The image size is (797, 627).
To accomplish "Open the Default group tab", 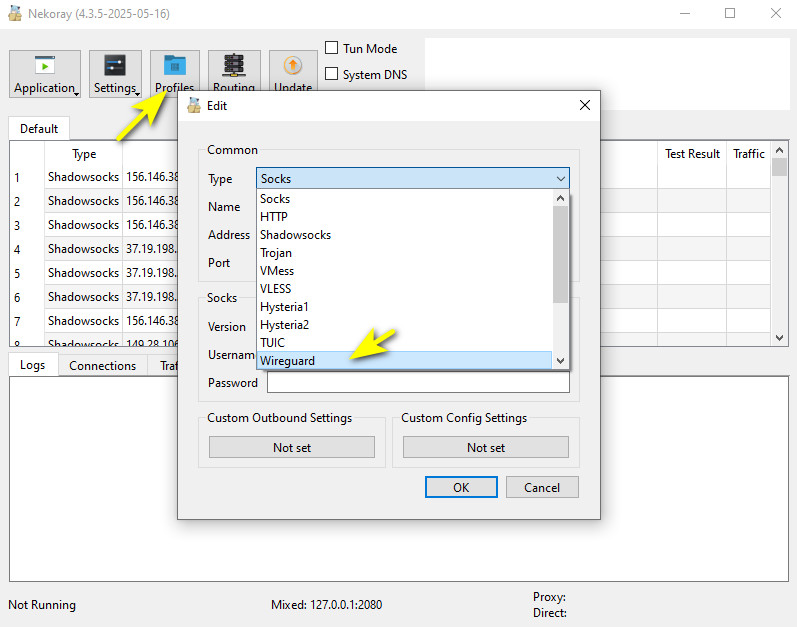I will 39,129.
